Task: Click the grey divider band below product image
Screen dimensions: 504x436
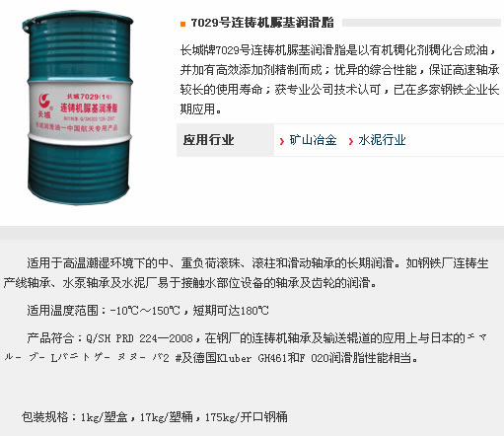Action: point(252,233)
